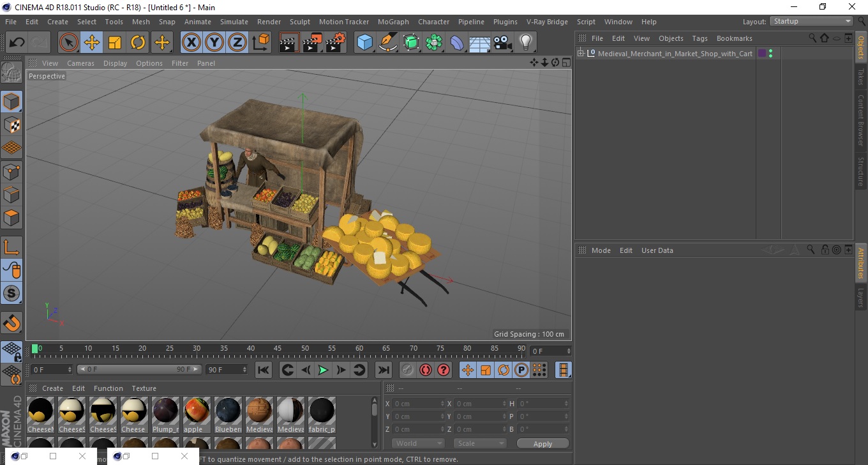Toggle the coordinate system icon
This screenshot has width=868, height=465.
[x=260, y=43]
